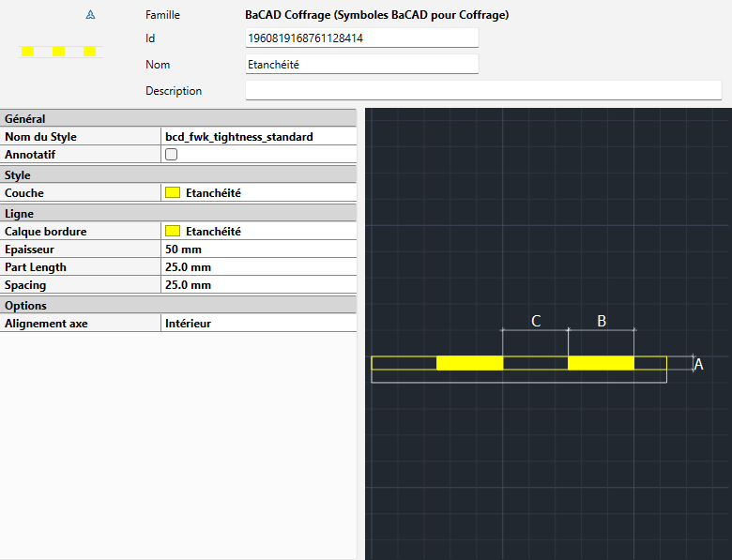Image resolution: width=732 pixels, height=560 pixels.
Task: Collapse the Ligne section header
Action: (178, 214)
